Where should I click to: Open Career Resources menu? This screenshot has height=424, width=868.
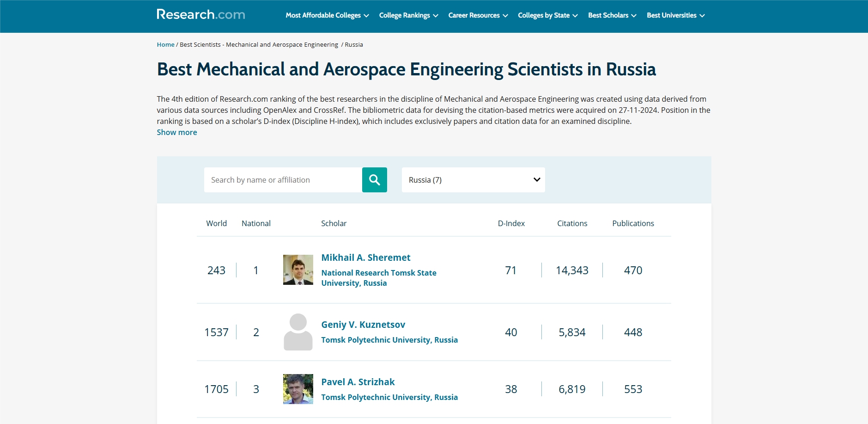coord(478,15)
